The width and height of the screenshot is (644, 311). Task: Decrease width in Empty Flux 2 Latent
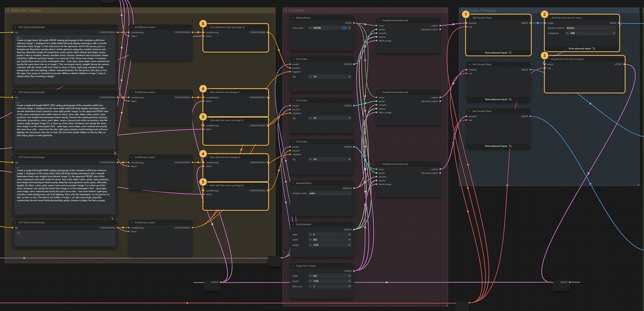pos(310,276)
